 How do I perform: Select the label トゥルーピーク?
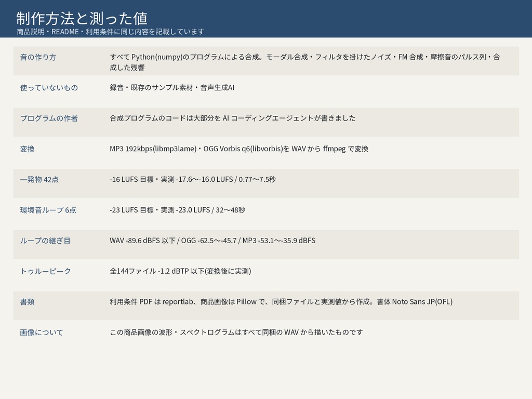[46, 271]
